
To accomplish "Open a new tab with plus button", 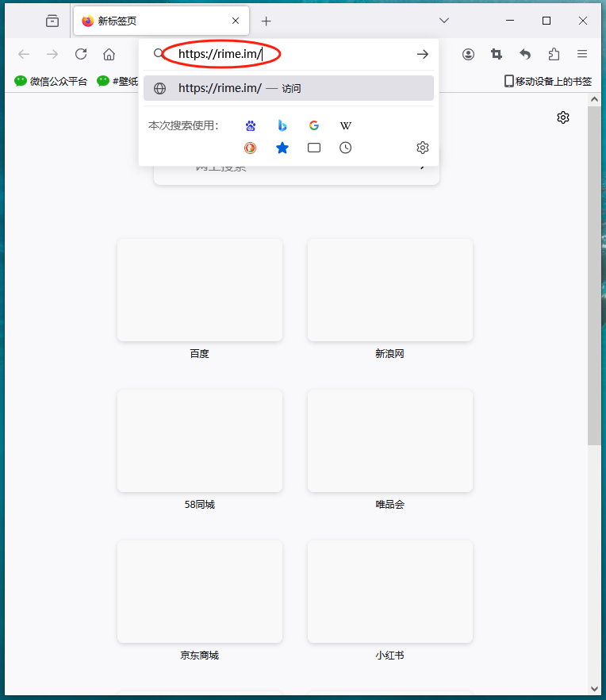I will click(x=266, y=21).
